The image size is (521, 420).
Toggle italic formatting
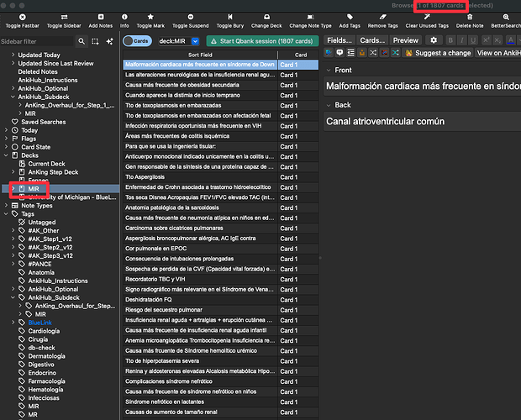point(462,40)
